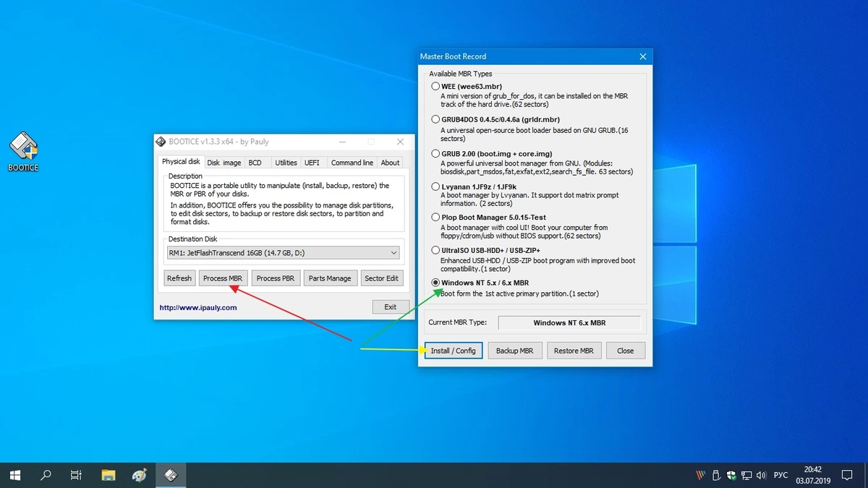Click the Backup MBR button

click(515, 351)
